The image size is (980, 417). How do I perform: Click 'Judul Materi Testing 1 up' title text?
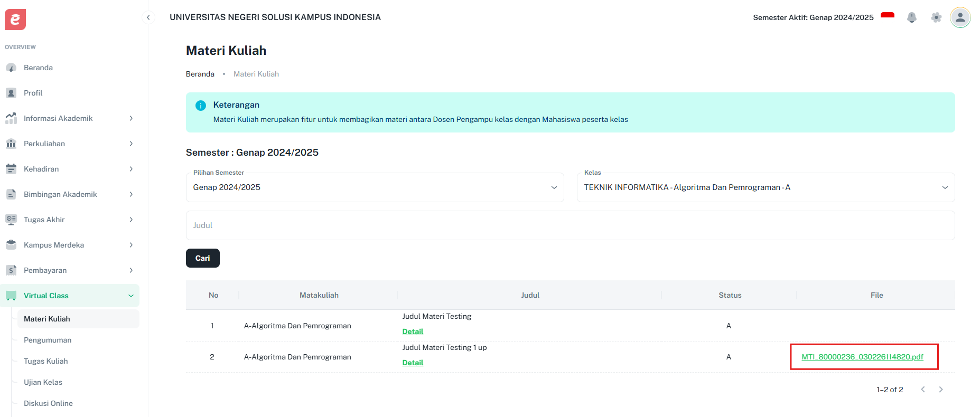(444, 347)
